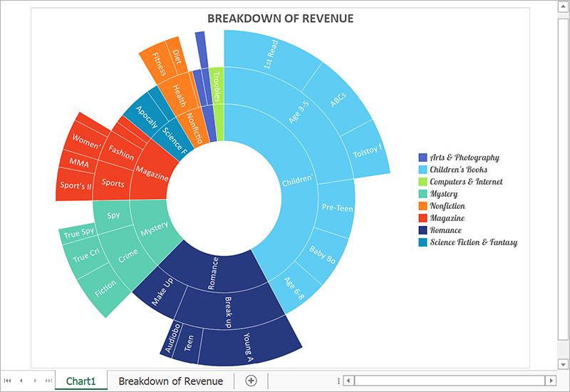This screenshot has height=392, width=570.
Task: Select the Make Up chart segment
Action: tap(162, 292)
